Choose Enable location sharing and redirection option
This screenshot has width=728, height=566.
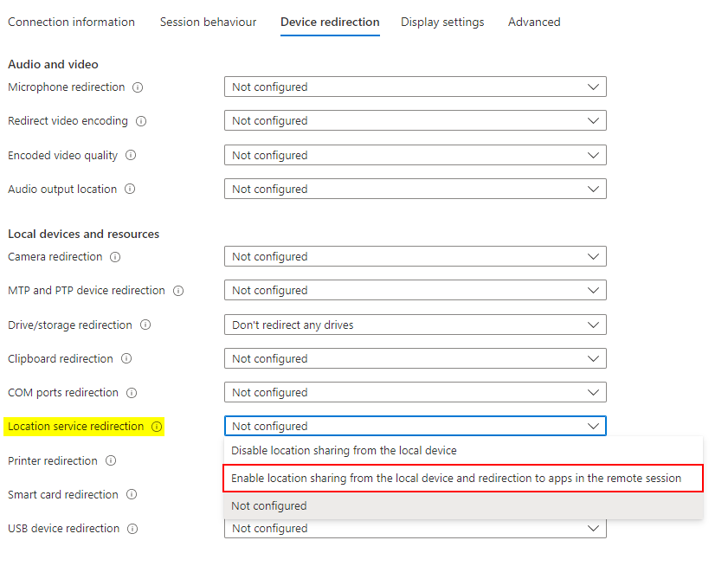click(x=456, y=479)
